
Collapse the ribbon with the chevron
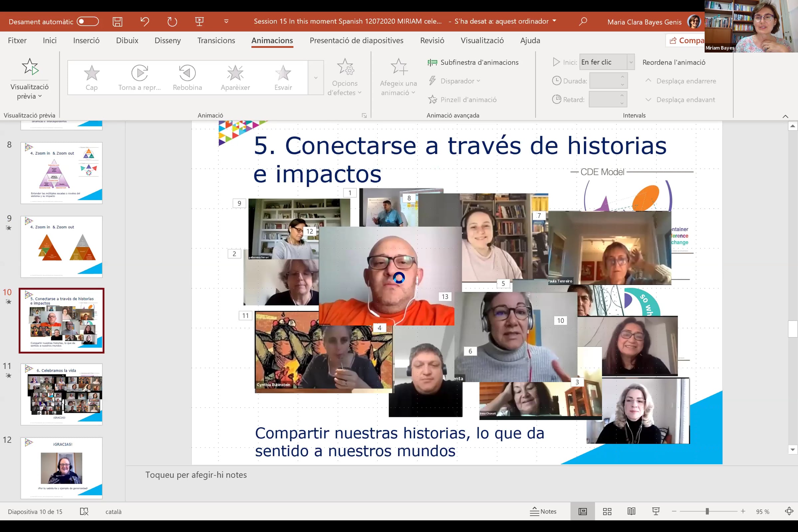coord(785,116)
